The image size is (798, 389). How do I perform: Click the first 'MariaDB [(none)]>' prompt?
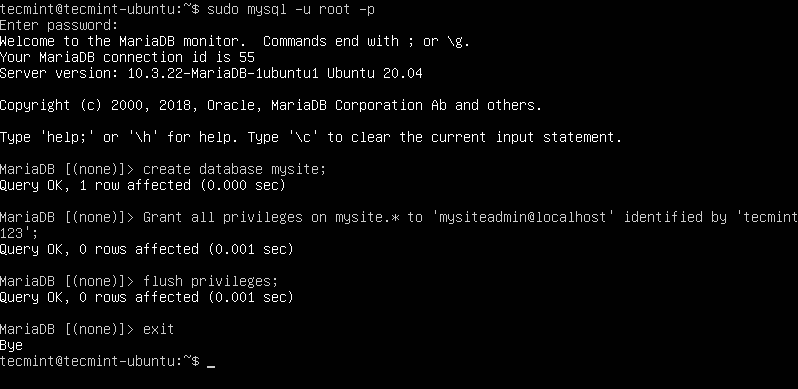67,169
